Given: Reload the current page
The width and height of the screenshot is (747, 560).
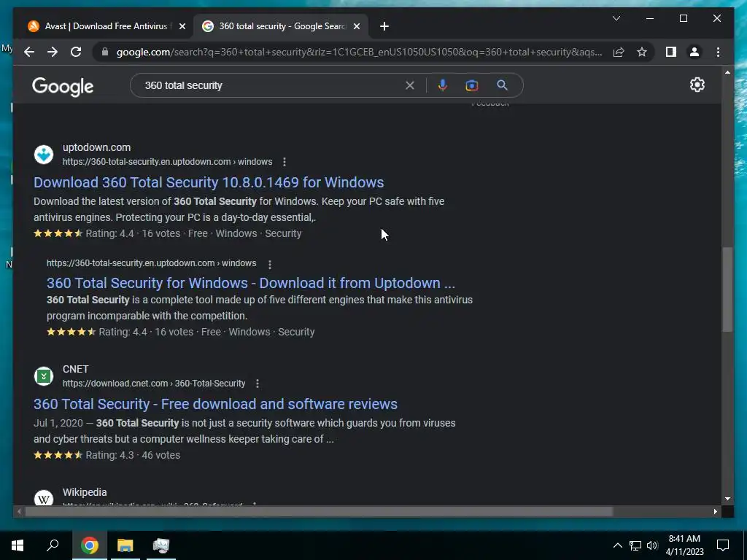Looking at the screenshot, I should click(x=76, y=52).
